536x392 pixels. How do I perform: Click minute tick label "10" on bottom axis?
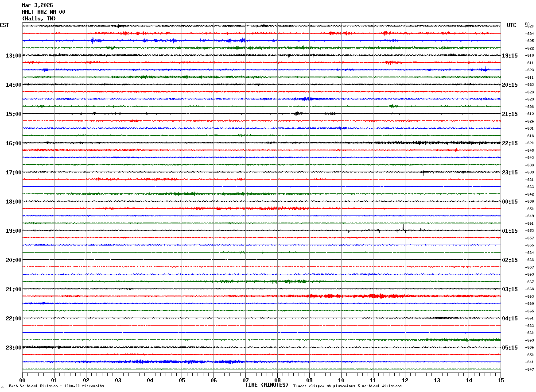(341, 380)
